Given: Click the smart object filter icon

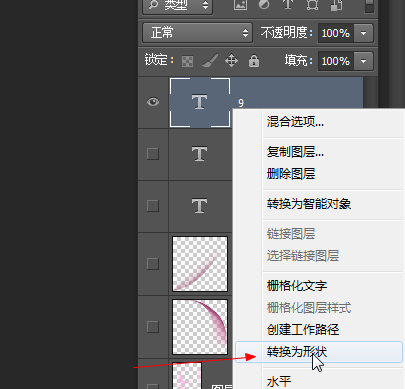Looking at the screenshot, I should click(x=336, y=5).
